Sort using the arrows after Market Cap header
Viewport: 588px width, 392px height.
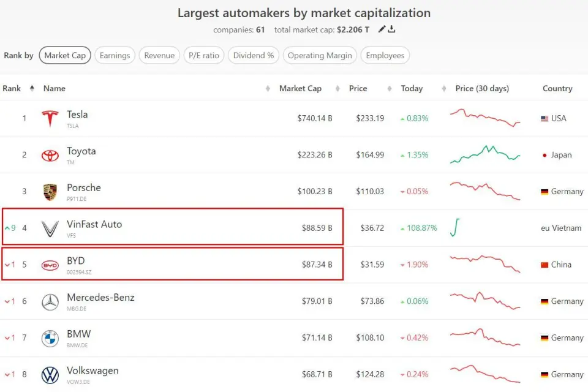click(x=337, y=89)
